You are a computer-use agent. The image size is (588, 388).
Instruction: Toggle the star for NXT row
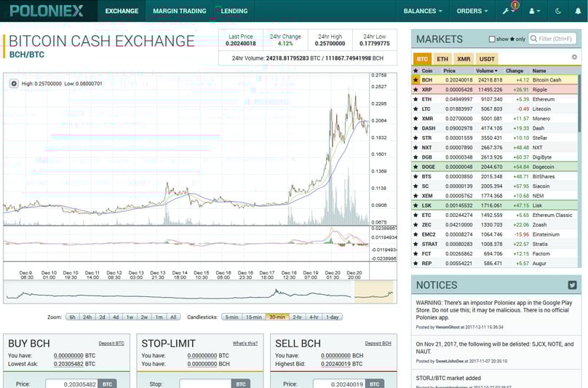416,148
